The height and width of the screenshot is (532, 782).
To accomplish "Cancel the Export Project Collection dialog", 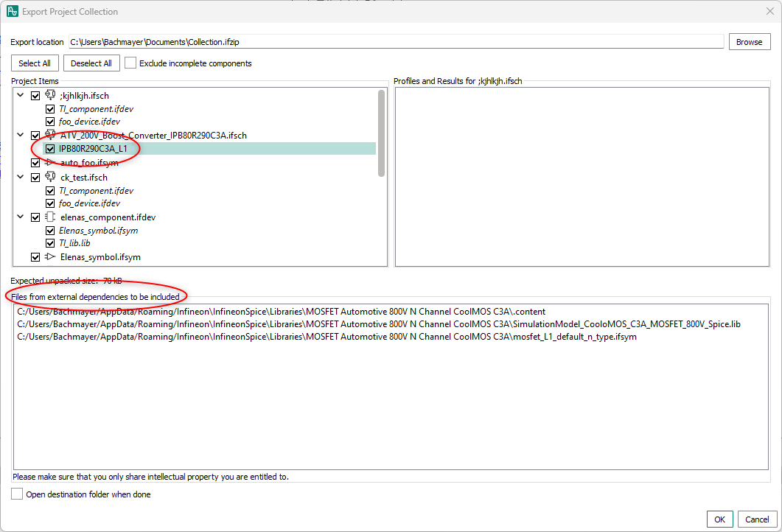I will (757, 519).
